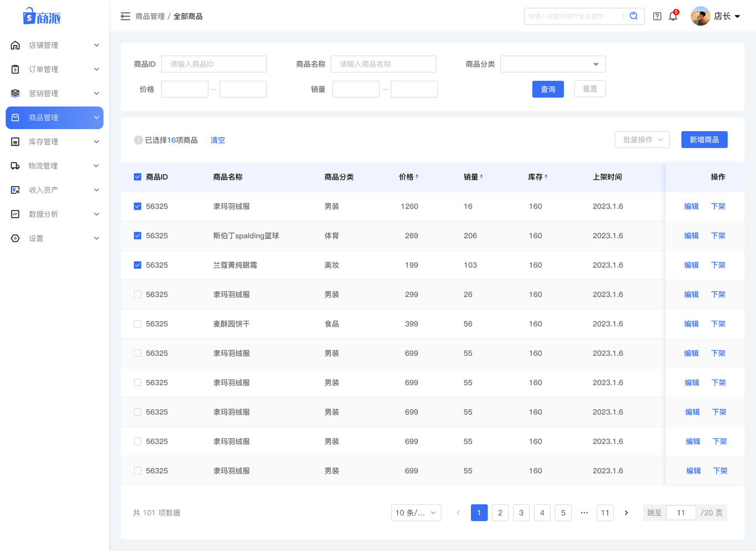Check the 麦酥园饼干 row checkbox
This screenshot has width=756, height=551.
click(137, 324)
